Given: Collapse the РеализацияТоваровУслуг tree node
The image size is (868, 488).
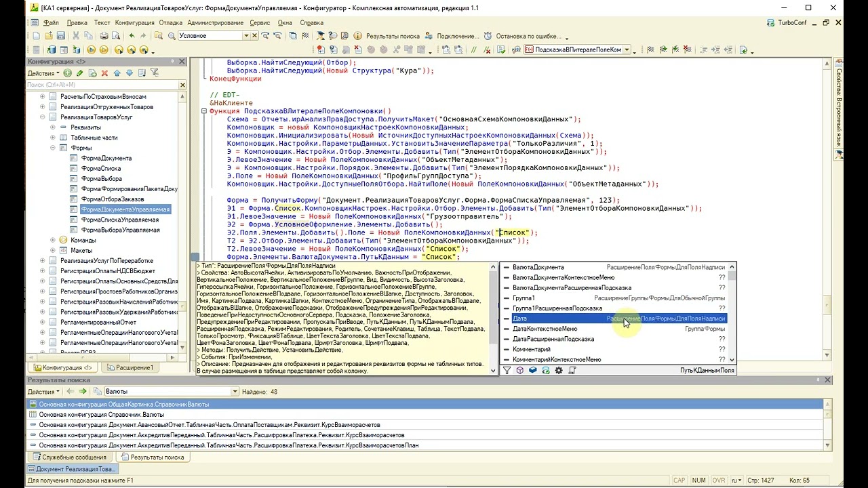Looking at the screenshot, I should pos(43,117).
